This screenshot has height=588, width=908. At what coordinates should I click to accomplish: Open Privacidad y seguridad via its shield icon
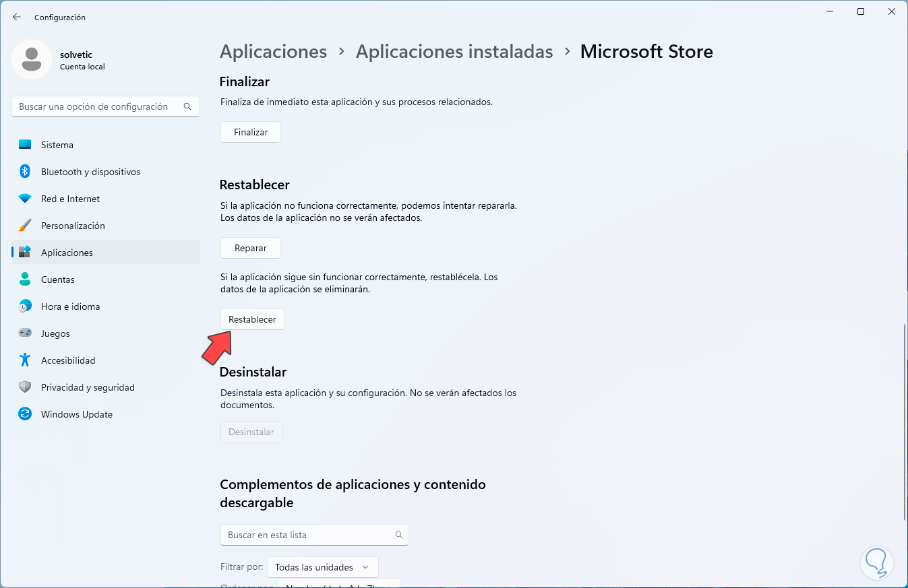pyautogui.click(x=25, y=387)
